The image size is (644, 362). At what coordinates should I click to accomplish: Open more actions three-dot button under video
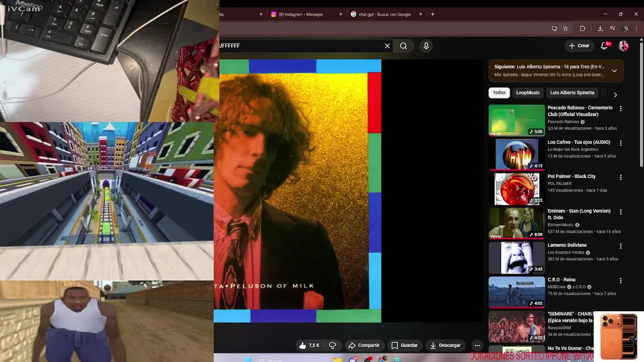[477, 345]
